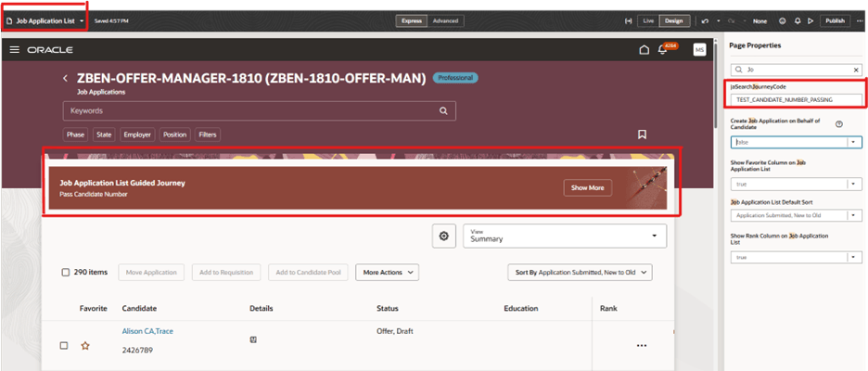Expand Show Rank Column true dropdown
868x371 pixels.
point(855,258)
